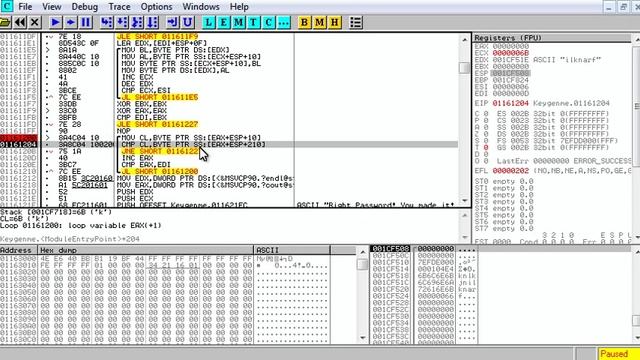
Task: Open the View menu
Action: click(x=52, y=7)
